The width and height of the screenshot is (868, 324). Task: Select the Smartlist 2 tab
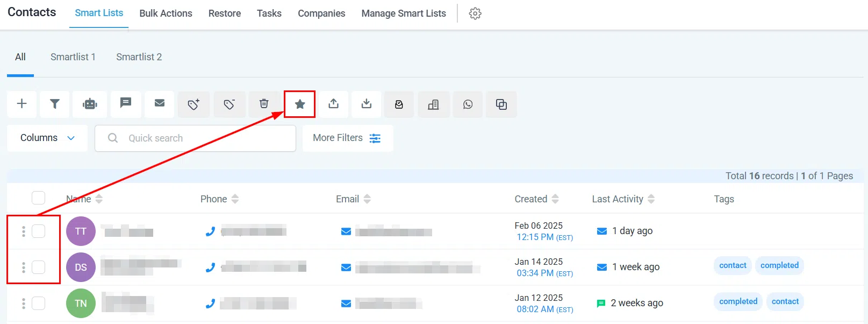139,57
